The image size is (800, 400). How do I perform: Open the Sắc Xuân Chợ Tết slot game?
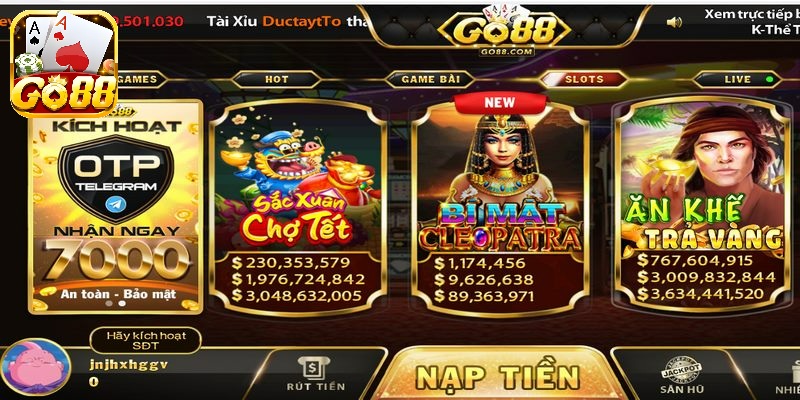click(297, 207)
